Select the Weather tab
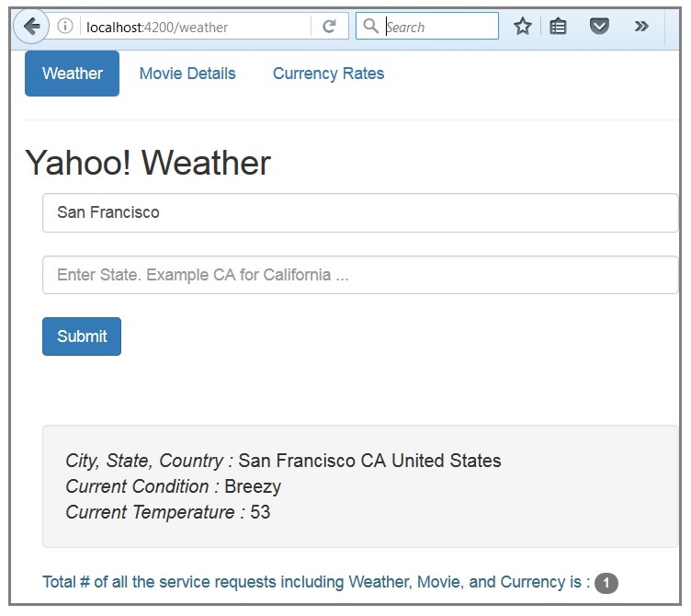 [72, 74]
